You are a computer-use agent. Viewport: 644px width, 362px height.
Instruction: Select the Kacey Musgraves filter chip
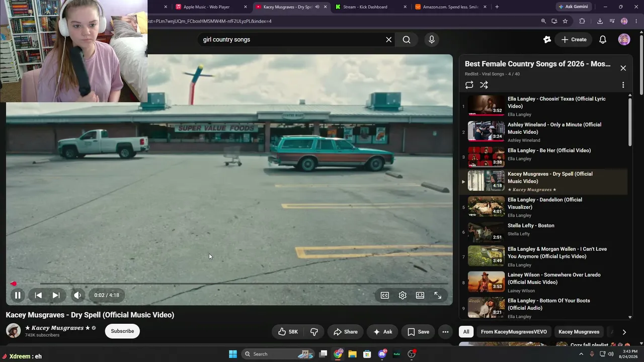point(579,332)
